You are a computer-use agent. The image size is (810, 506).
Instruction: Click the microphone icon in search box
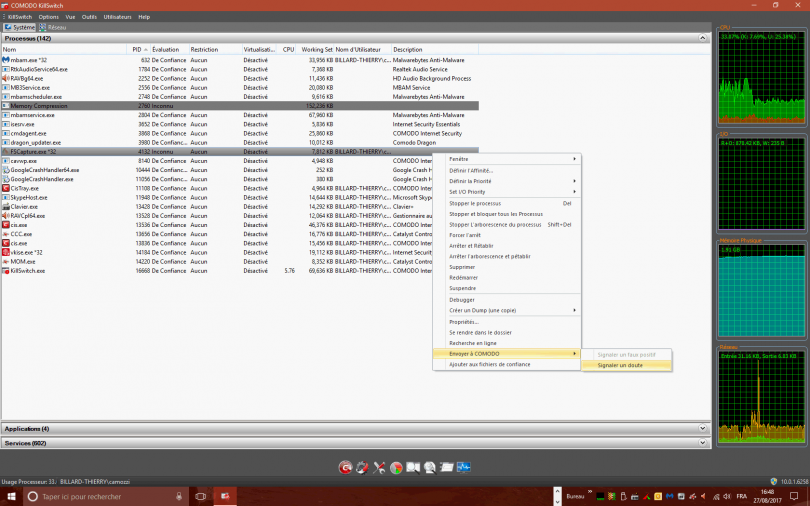point(179,496)
